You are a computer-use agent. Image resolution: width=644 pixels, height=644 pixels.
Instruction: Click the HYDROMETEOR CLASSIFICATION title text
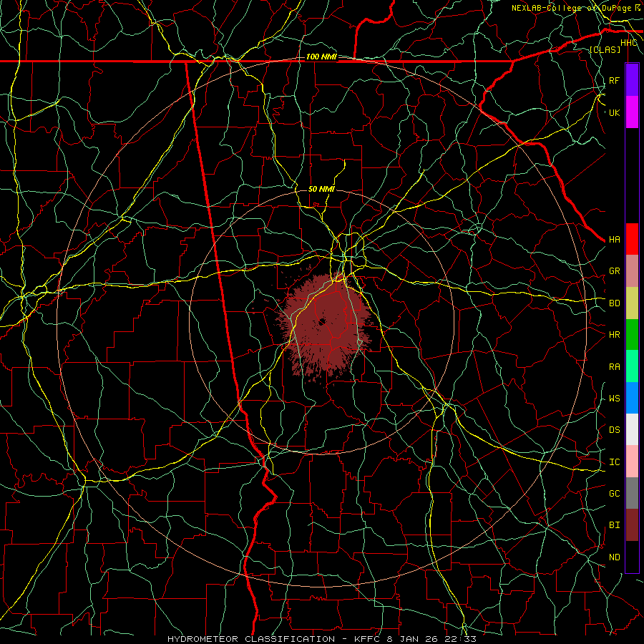[251, 639]
